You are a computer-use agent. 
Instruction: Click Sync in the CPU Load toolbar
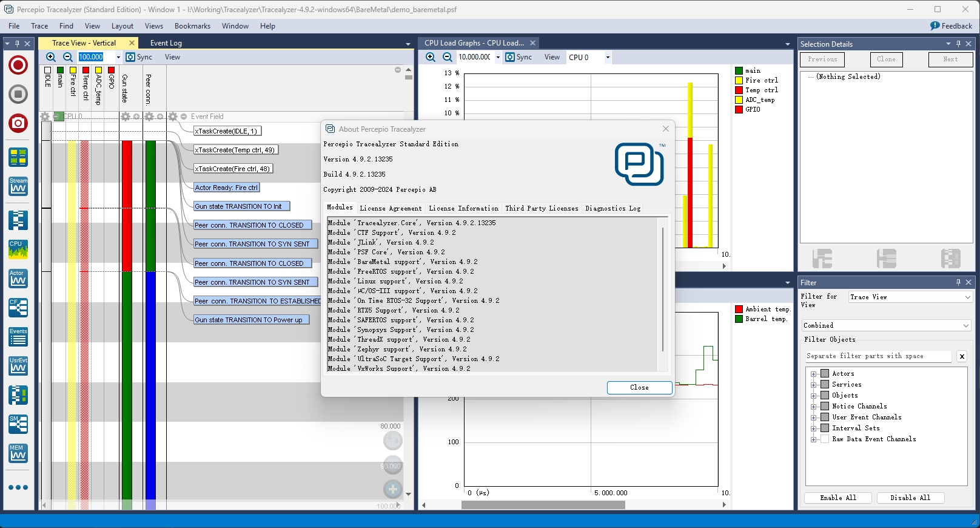[519, 57]
